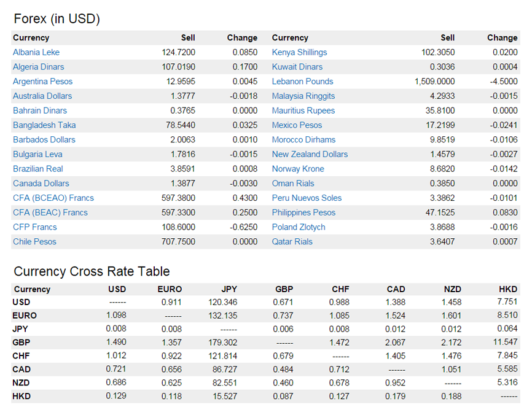
Task: Open the Kuwait Dinars link
Action: pos(297,67)
